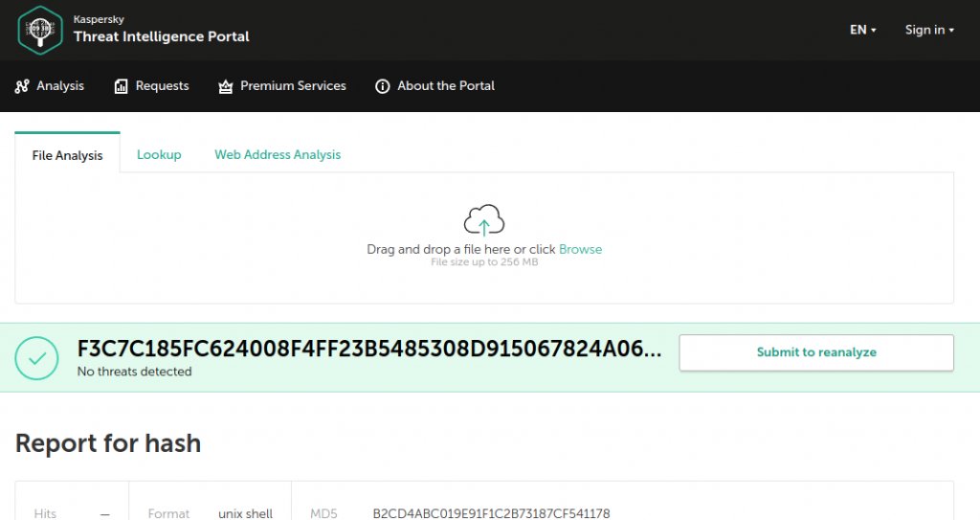Click the No threats detected status text
Viewport: 980px width, 520px height.
tap(134, 372)
